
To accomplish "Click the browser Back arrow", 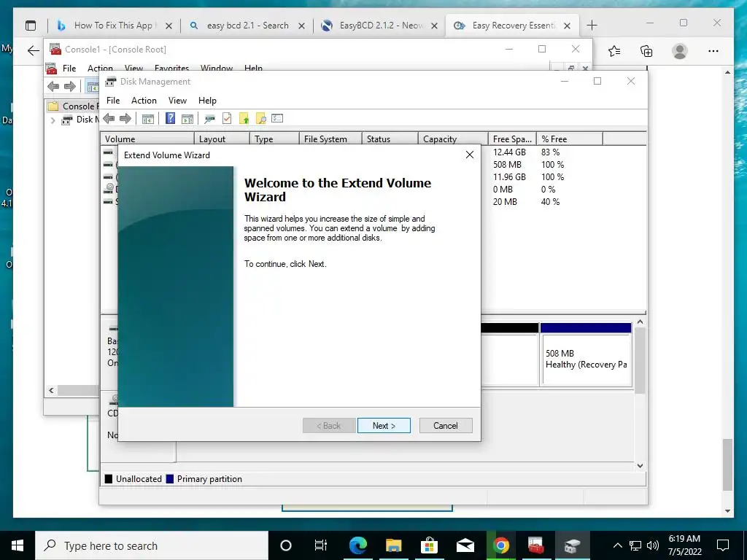I will tap(33, 51).
